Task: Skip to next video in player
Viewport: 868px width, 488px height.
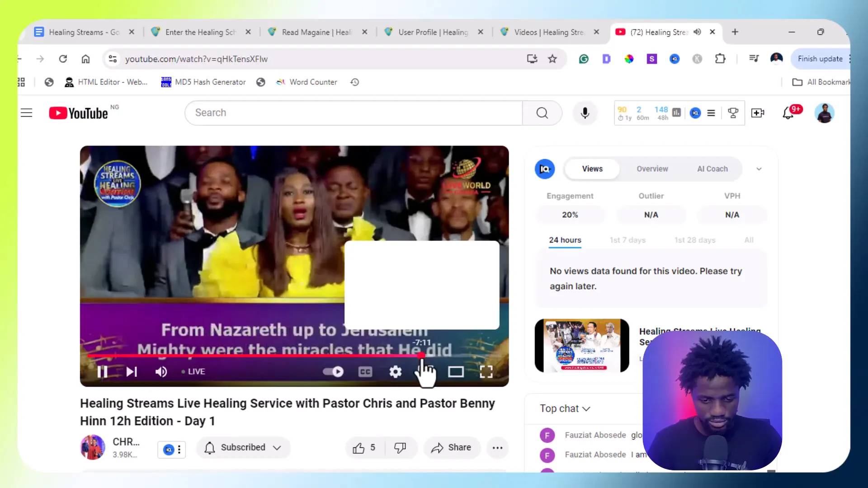Action: point(132,372)
